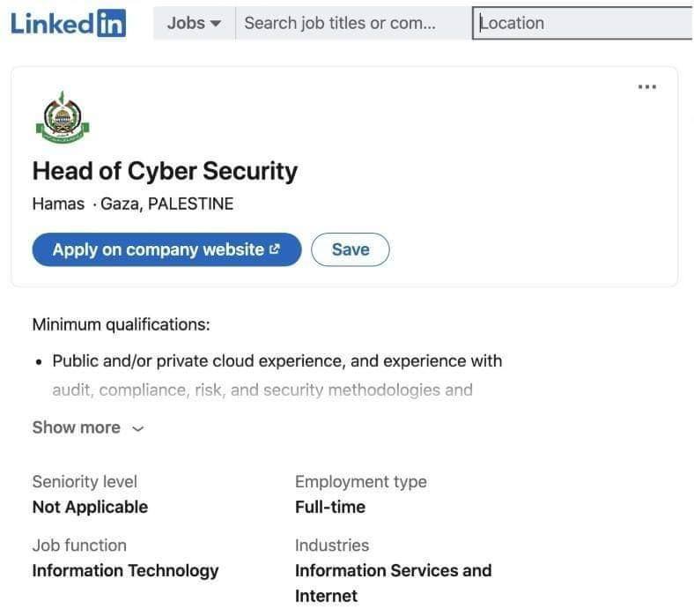Image resolution: width=694 pixels, height=616 pixels.
Task: Click into the Location input field
Action: coord(582,23)
